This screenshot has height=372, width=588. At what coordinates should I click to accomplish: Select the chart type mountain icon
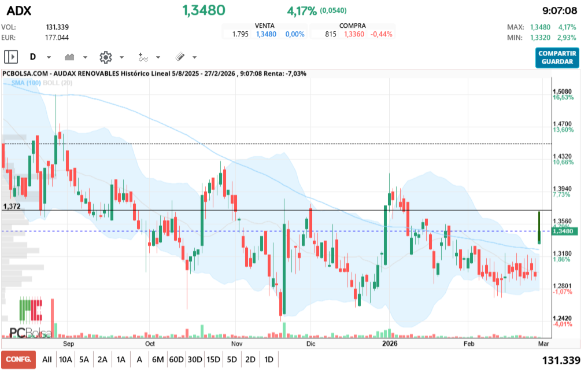tap(71, 56)
